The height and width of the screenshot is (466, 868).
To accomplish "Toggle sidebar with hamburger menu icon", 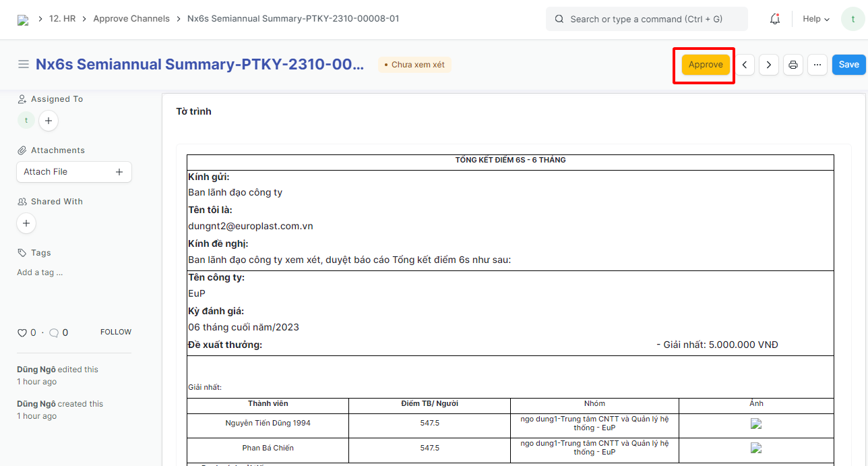I will [24, 65].
